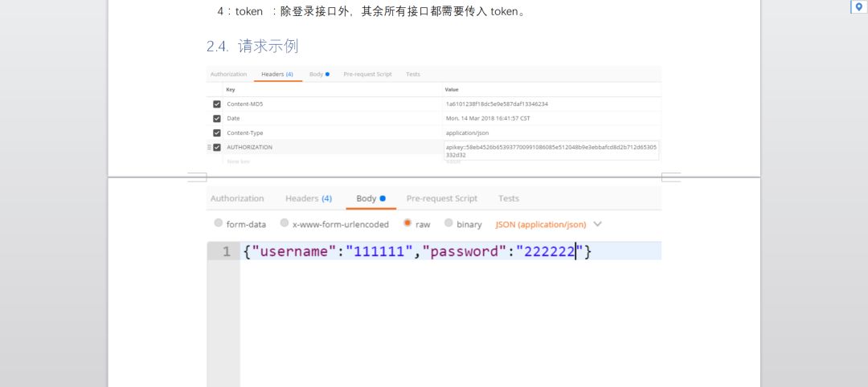Click line number 1 in the code editor gutter
Image resolution: width=868 pixels, height=387 pixels.
(x=227, y=251)
